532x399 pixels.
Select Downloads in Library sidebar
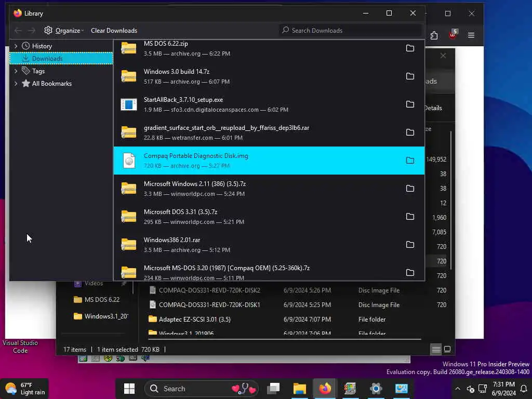point(61,58)
